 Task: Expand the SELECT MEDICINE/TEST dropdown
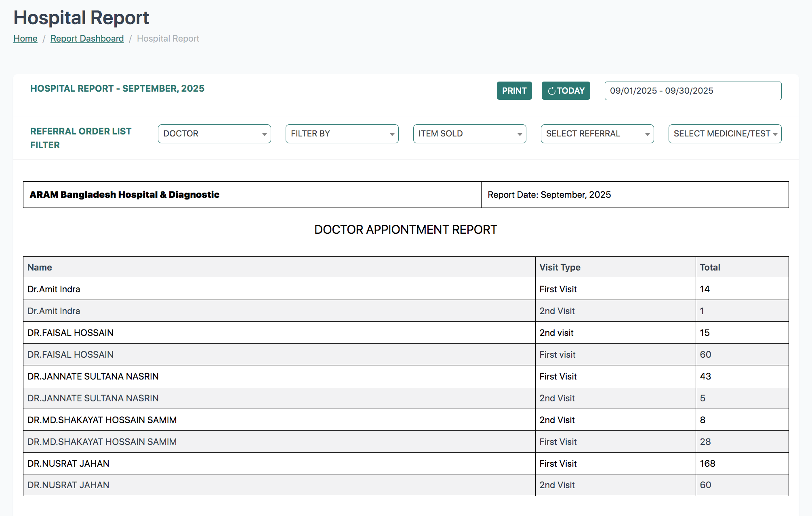pos(725,134)
